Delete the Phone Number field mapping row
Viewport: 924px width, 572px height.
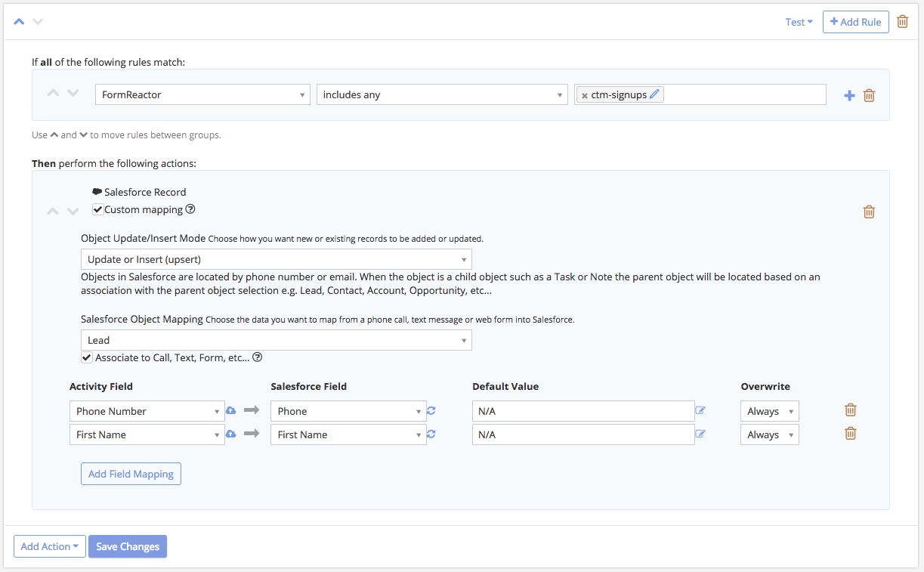[850, 410]
